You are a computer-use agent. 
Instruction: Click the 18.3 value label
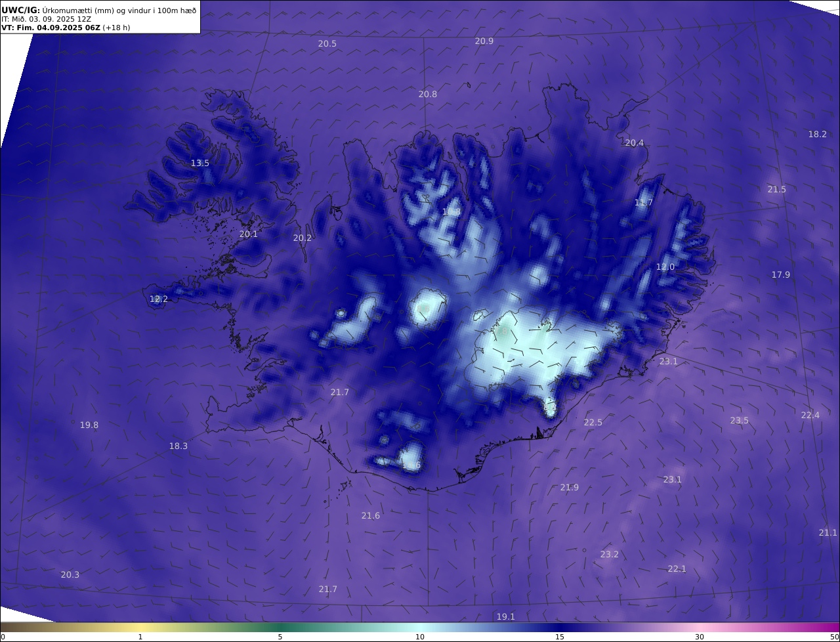[178, 446]
